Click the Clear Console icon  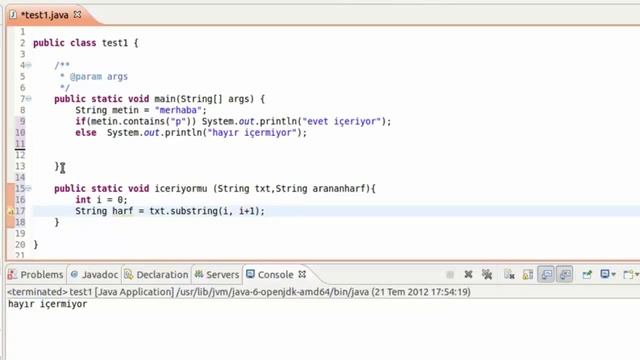point(509,275)
